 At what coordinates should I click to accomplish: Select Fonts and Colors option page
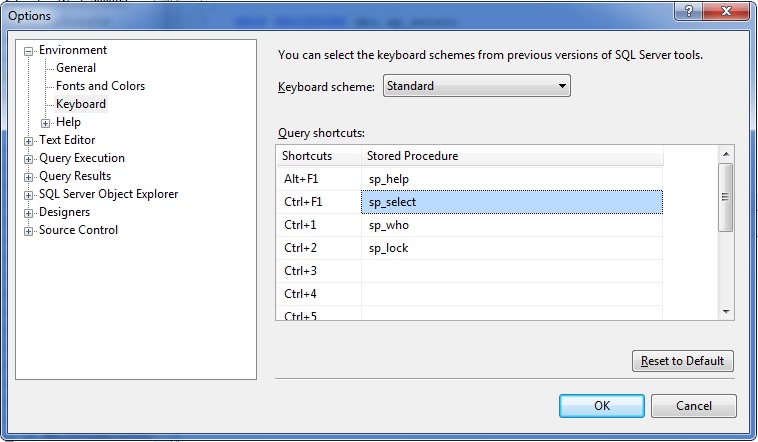(100, 86)
